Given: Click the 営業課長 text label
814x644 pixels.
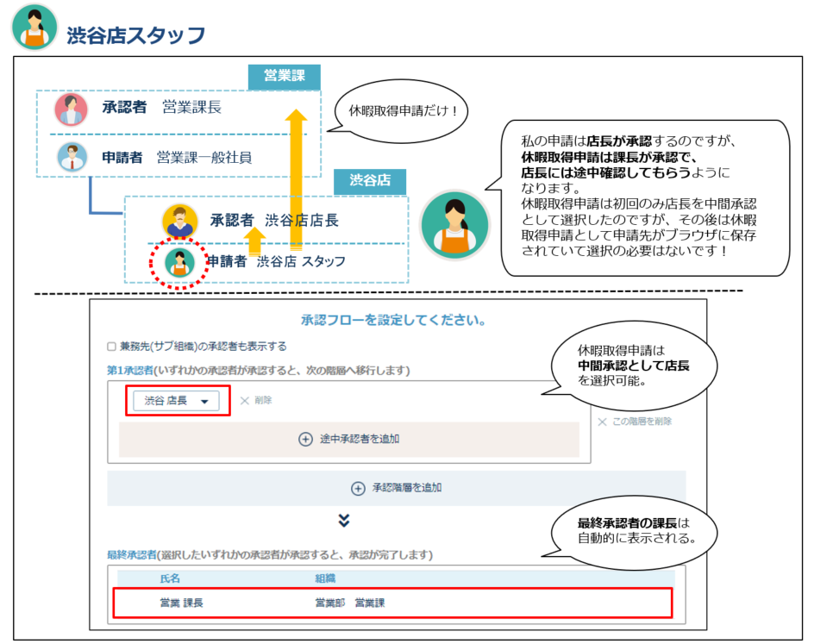Looking at the screenshot, I should pos(192,108).
